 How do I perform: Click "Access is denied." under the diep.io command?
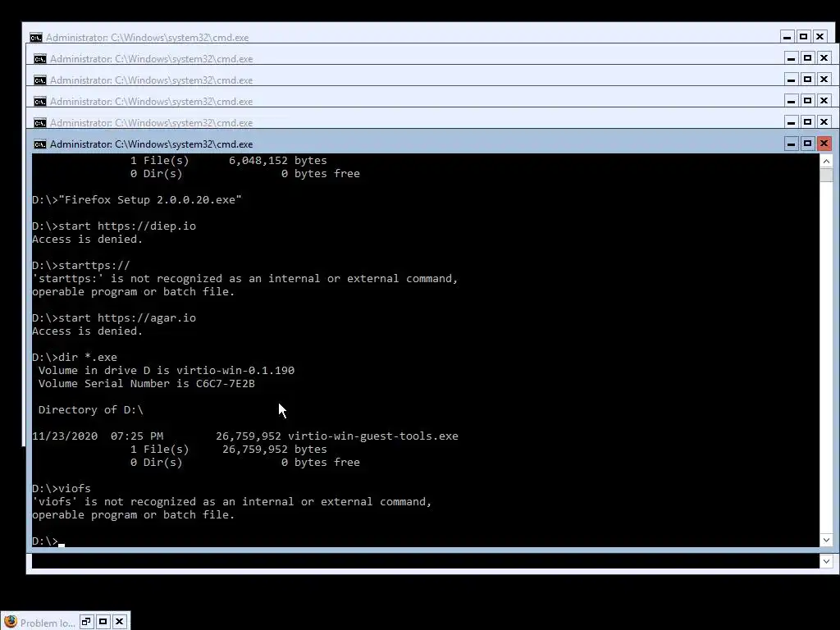coord(87,240)
